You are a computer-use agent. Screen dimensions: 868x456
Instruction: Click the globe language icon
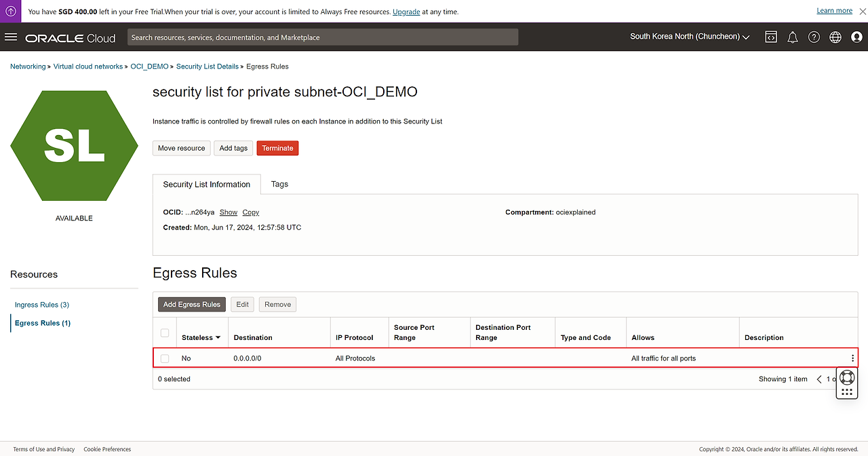click(x=835, y=37)
